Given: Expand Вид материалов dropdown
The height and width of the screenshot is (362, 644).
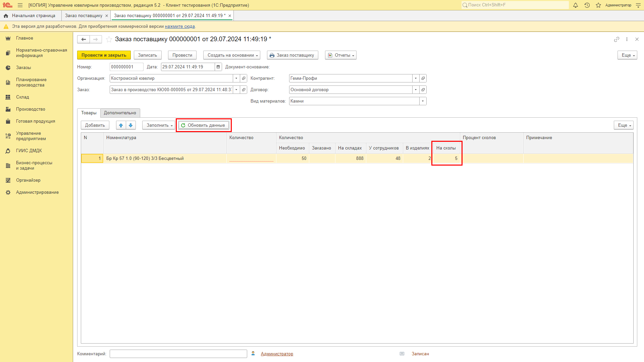Looking at the screenshot, I should (x=423, y=101).
